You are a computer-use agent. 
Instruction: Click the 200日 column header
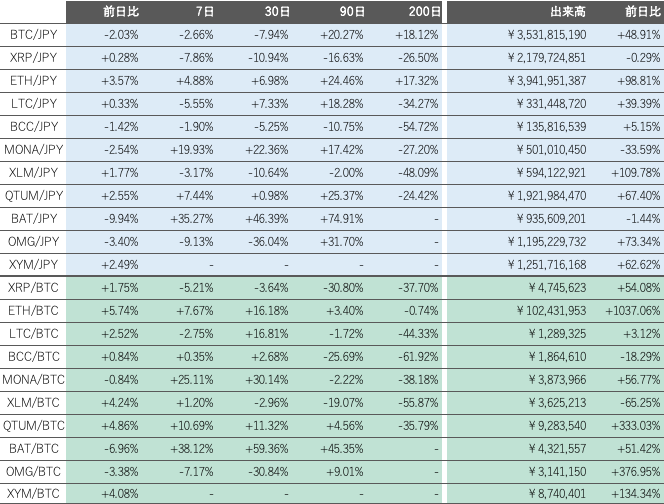coord(424,11)
